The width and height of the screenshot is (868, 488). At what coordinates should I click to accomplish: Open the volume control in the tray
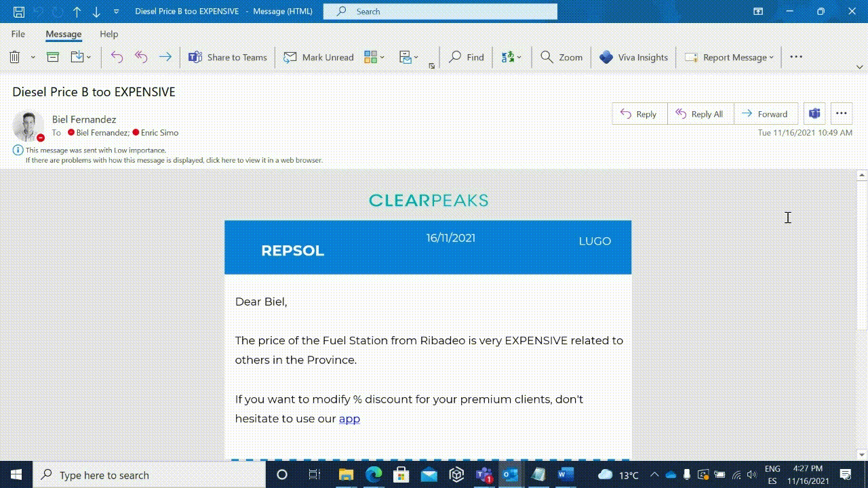click(751, 475)
